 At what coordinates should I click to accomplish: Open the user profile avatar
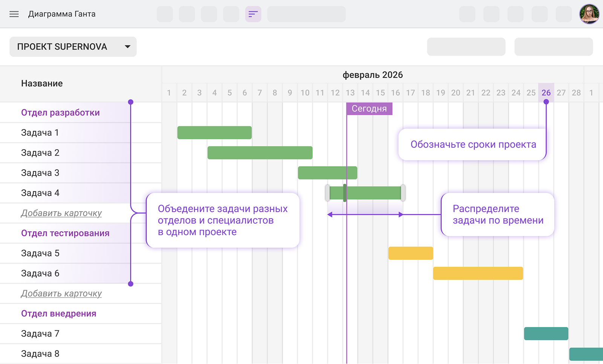pos(589,14)
